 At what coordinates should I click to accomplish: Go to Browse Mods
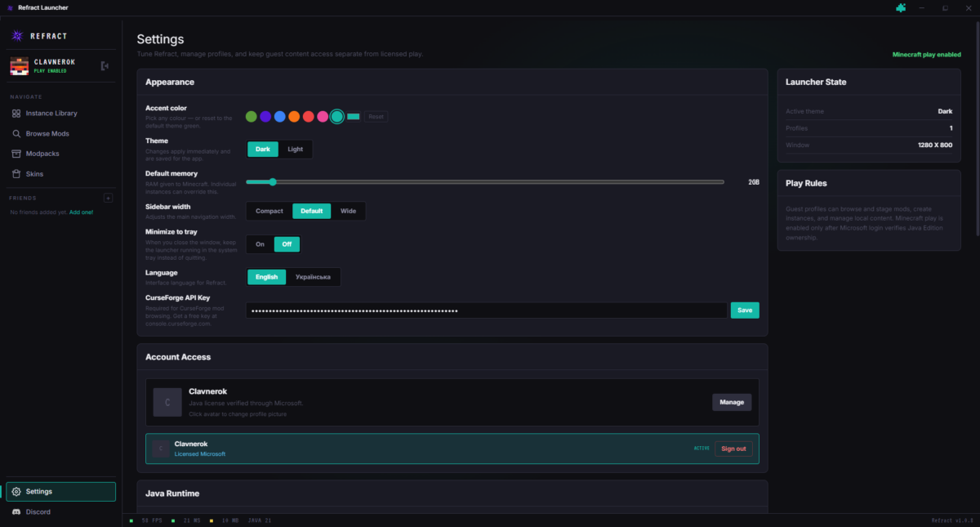pos(60,133)
